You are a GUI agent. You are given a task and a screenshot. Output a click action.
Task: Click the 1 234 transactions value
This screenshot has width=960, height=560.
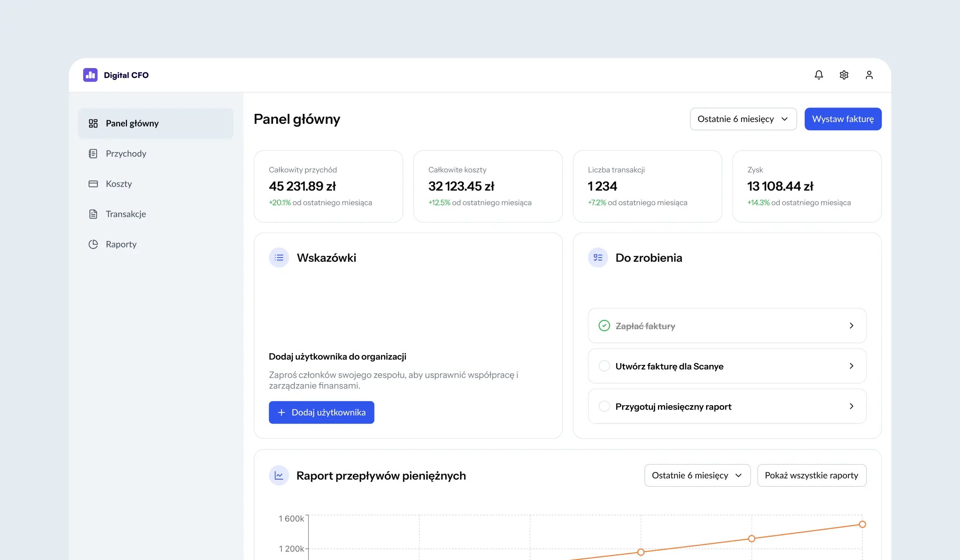(602, 186)
